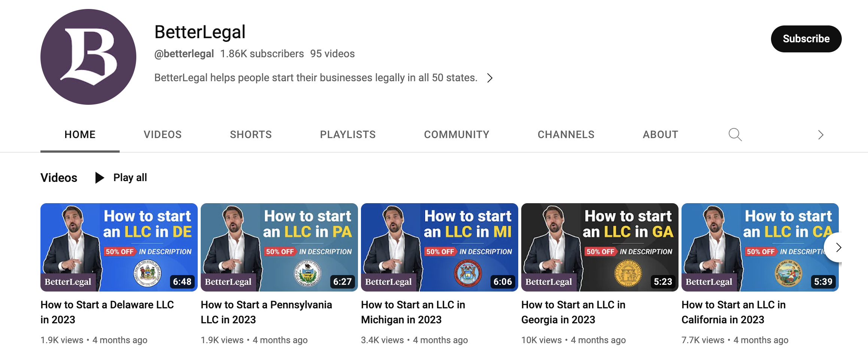Screen dimensions: 868x357
Task: Open the Michigan LLC video thumbnail
Action: (440, 247)
